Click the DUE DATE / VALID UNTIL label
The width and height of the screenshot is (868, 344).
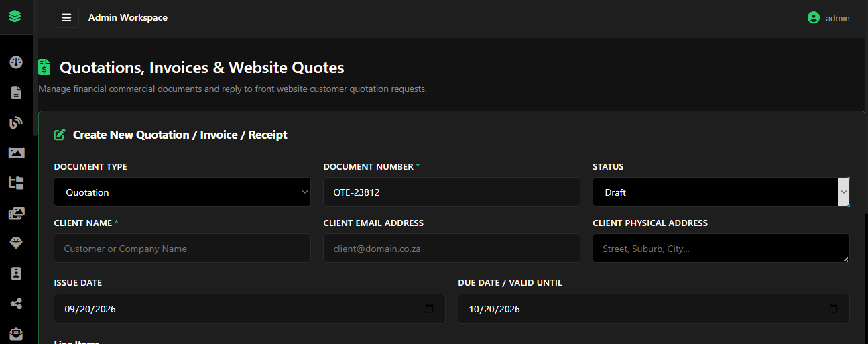click(510, 283)
